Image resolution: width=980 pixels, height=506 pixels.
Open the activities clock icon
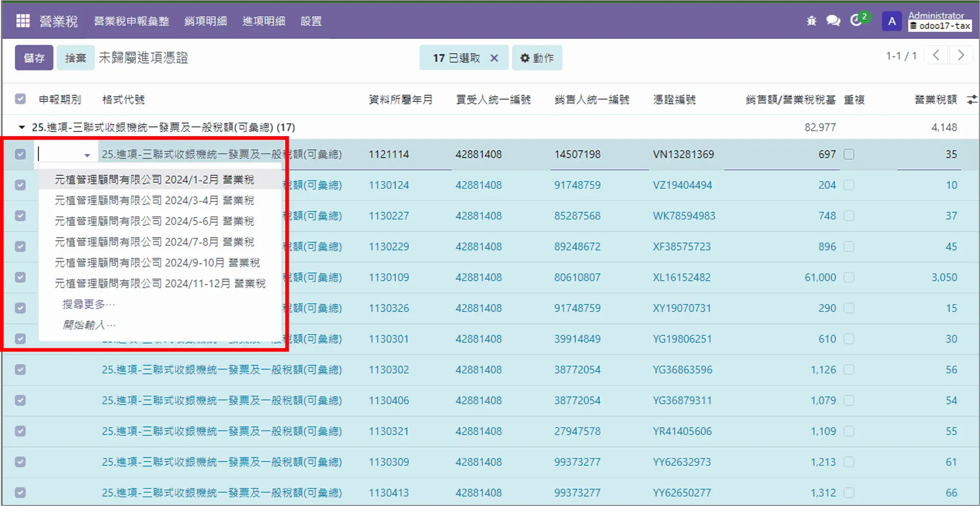(x=856, y=21)
